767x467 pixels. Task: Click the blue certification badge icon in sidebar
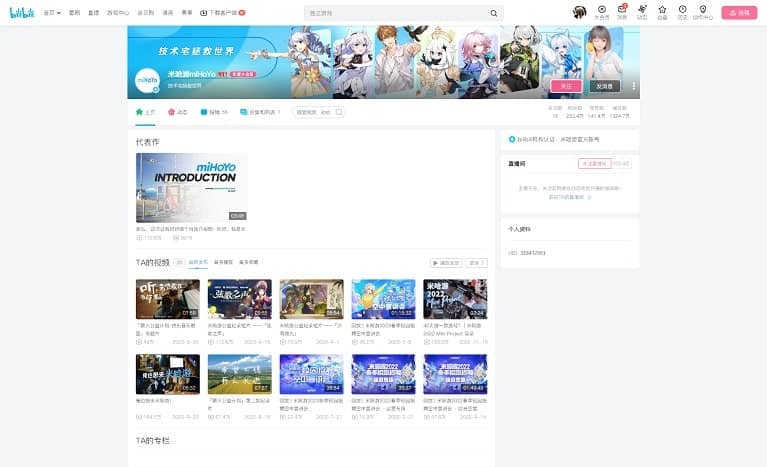[512, 139]
